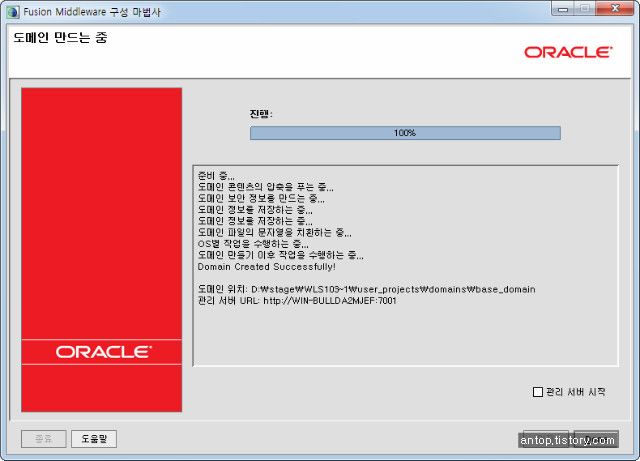Screen dimensions: 640x461
Task: Click the '도메인 만드는 중' page heading
Action: [x=60, y=38]
